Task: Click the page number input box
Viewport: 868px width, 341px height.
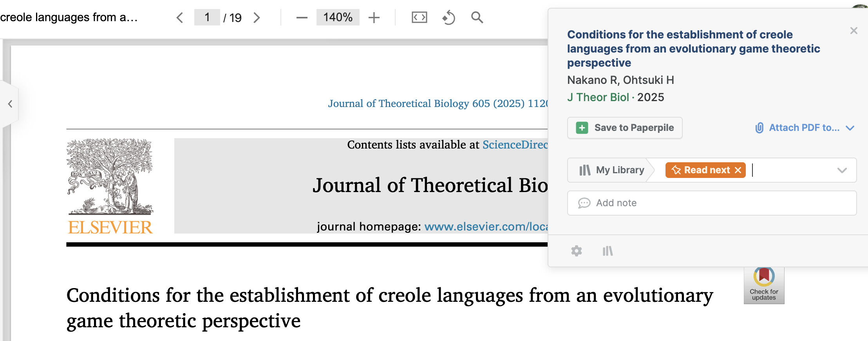Action: pos(207,17)
